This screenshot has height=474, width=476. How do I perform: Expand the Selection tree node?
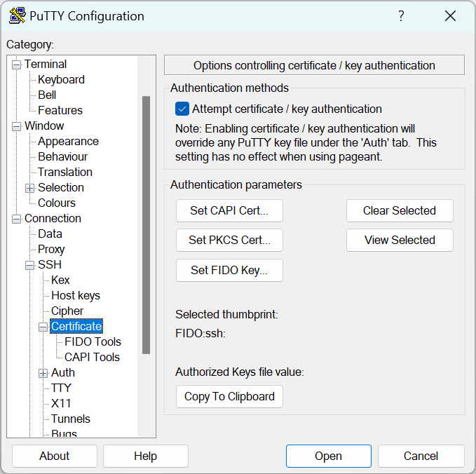tap(29, 188)
